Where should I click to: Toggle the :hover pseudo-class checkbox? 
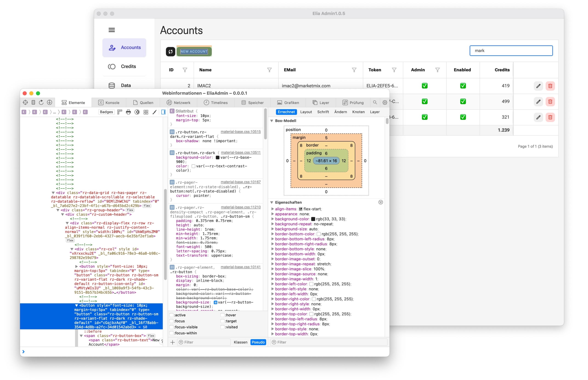222,315
